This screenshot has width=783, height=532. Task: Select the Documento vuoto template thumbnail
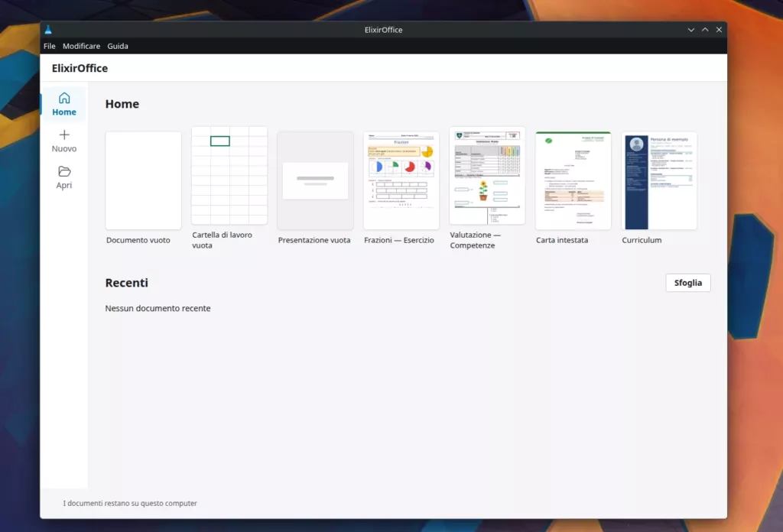143,180
